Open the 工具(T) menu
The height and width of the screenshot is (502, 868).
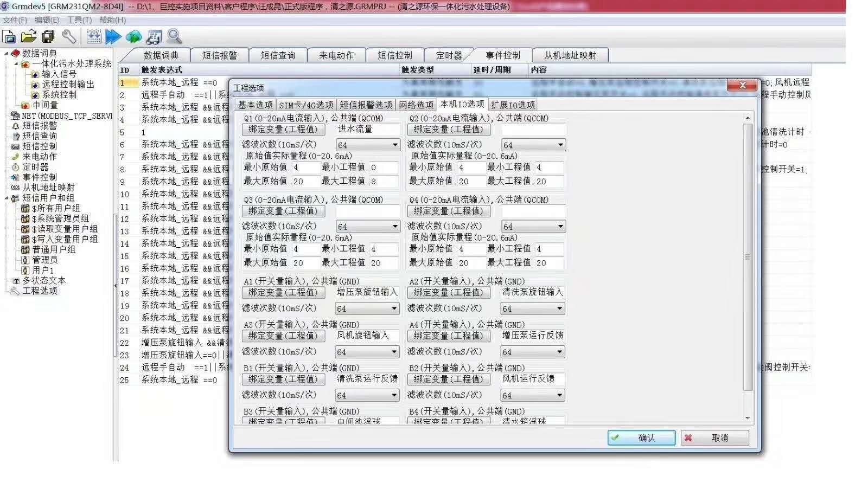click(79, 20)
